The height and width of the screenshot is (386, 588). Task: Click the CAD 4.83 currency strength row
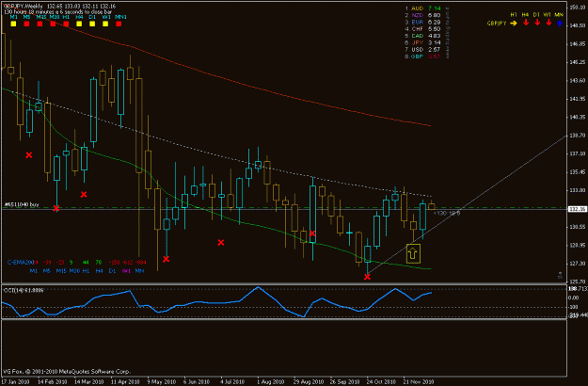pyautogui.click(x=423, y=36)
